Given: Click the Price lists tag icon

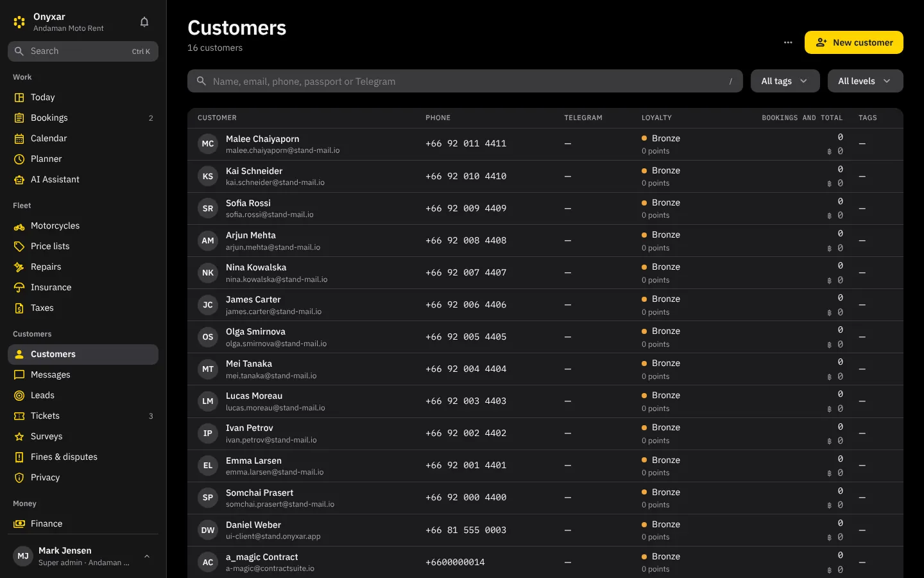Looking at the screenshot, I should coord(19,247).
